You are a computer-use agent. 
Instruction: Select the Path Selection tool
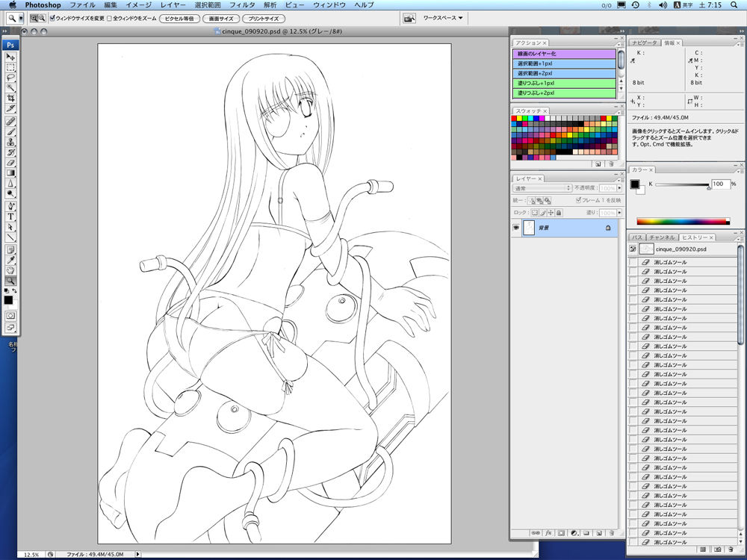coord(10,227)
